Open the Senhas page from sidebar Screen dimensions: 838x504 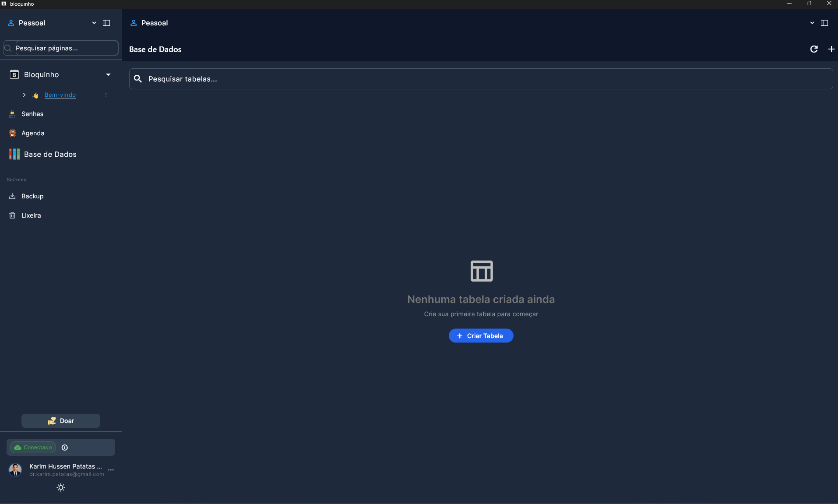[x=32, y=114]
